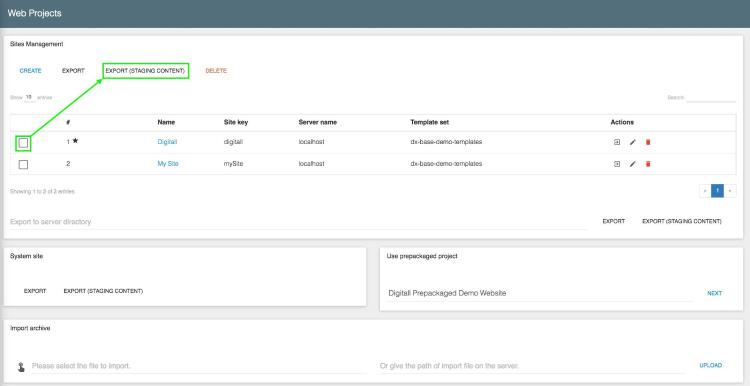
Task: Edit My Site using the pencil icon
Action: (x=632, y=164)
